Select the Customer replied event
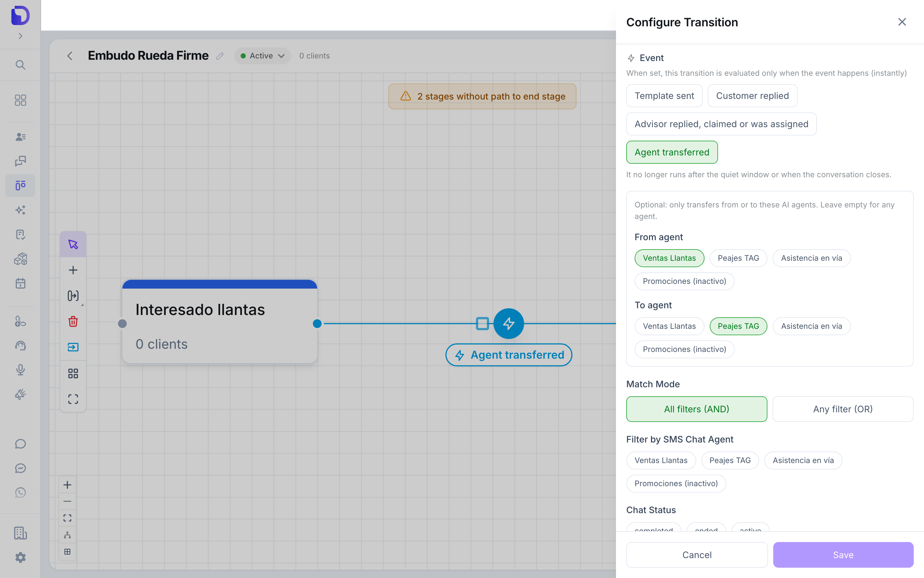Screen dimensions: 924x578 point(752,96)
